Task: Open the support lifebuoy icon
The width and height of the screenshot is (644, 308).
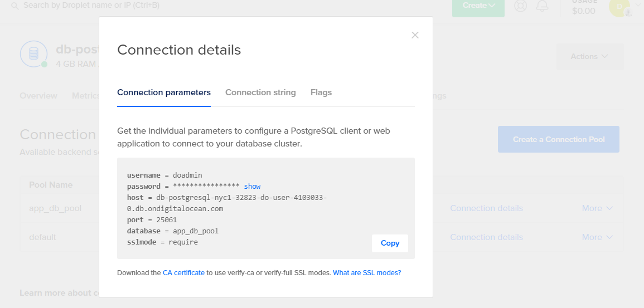Action: tap(521, 6)
